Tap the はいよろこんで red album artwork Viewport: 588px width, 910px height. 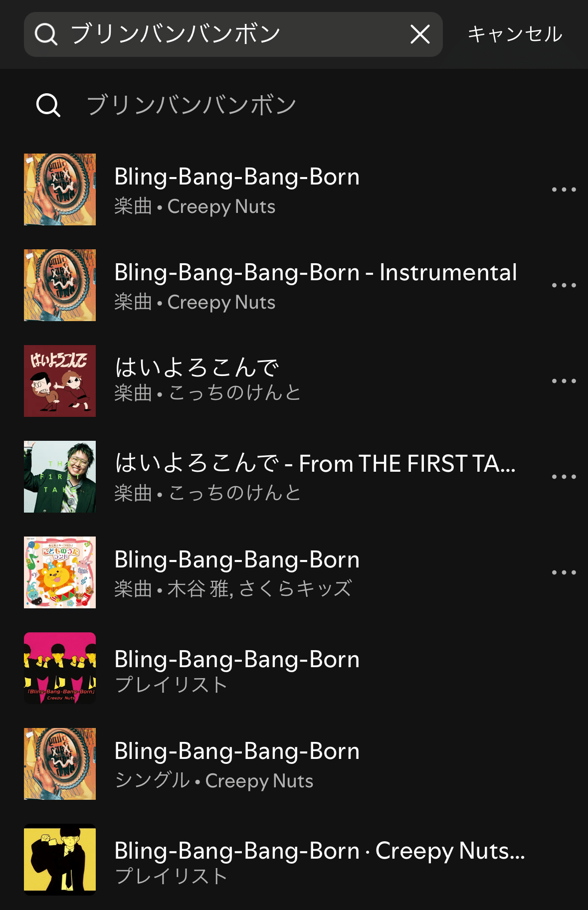(x=60, y=381)
